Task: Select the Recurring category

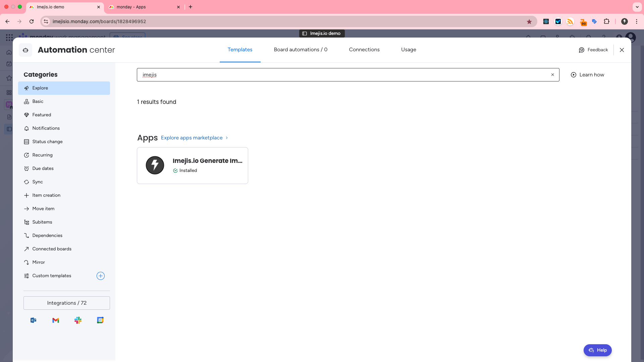Action: tap(64, 155)
